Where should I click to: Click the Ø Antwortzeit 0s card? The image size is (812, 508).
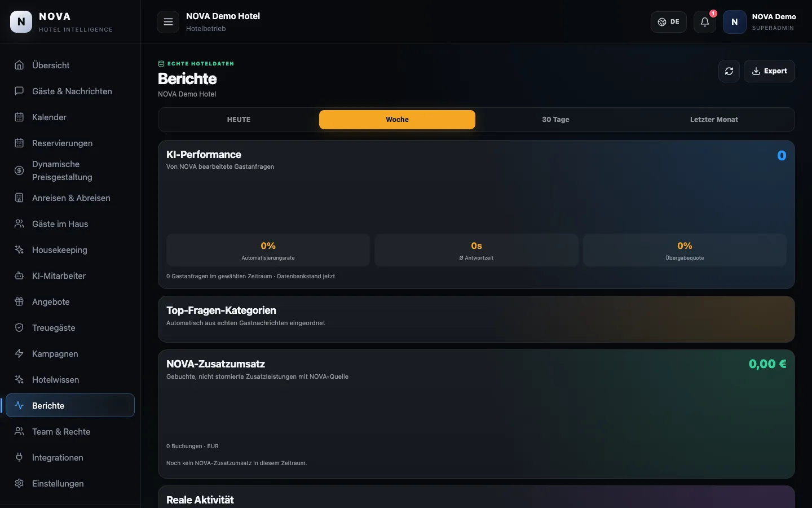(476, 250)
